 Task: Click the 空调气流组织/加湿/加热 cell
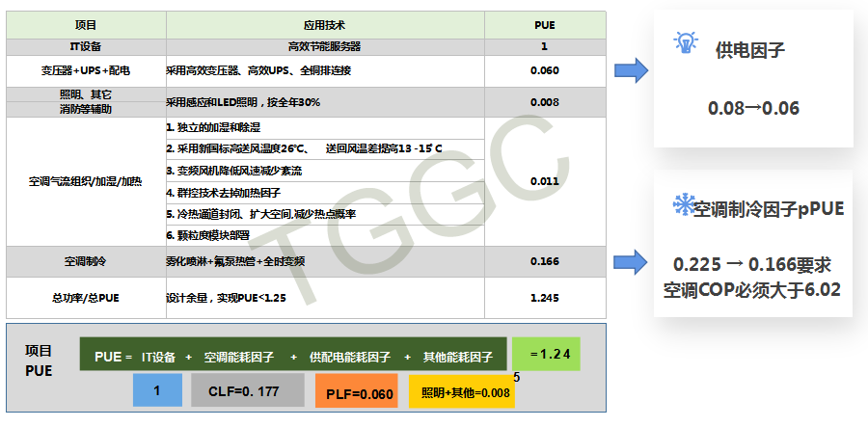pos(86,181)
